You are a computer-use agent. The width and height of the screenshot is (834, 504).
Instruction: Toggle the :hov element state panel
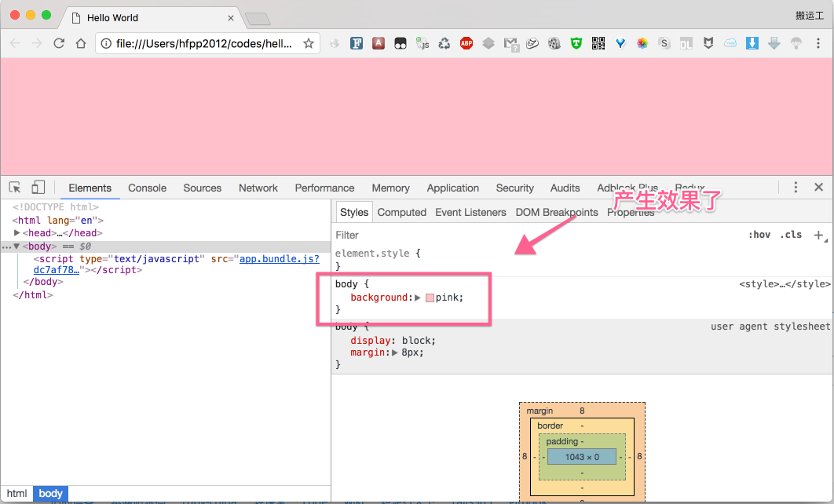click(759, 235)
